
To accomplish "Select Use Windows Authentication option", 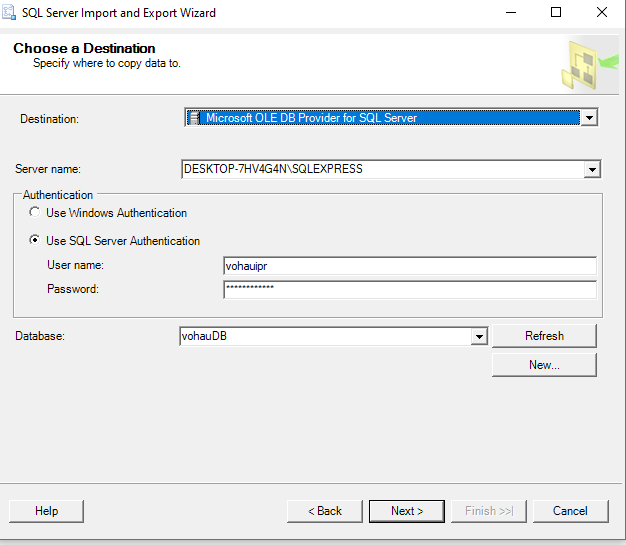I will tap(35, 213).
